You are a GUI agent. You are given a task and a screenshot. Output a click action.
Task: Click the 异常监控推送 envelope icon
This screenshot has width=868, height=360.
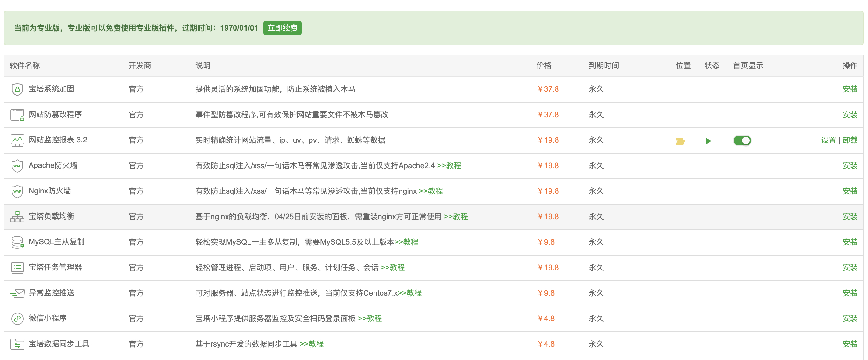tap(17, 293)
